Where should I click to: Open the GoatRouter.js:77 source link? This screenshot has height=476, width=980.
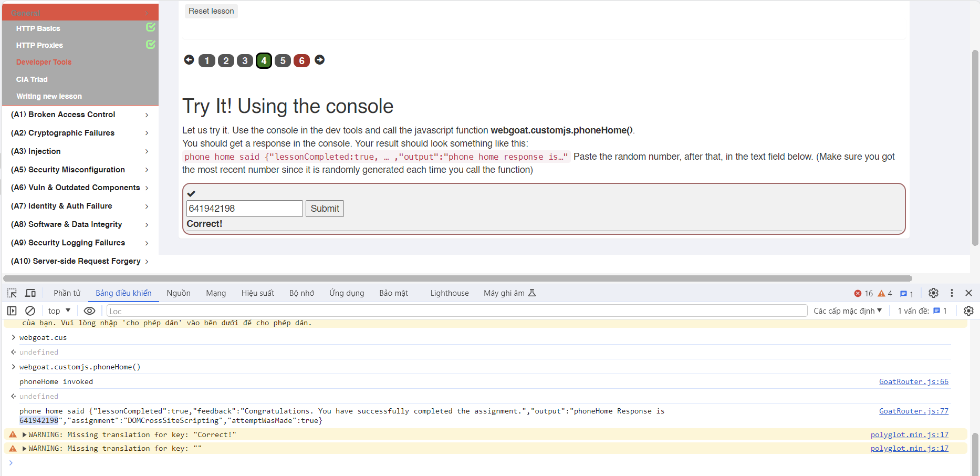click(913, 411)
